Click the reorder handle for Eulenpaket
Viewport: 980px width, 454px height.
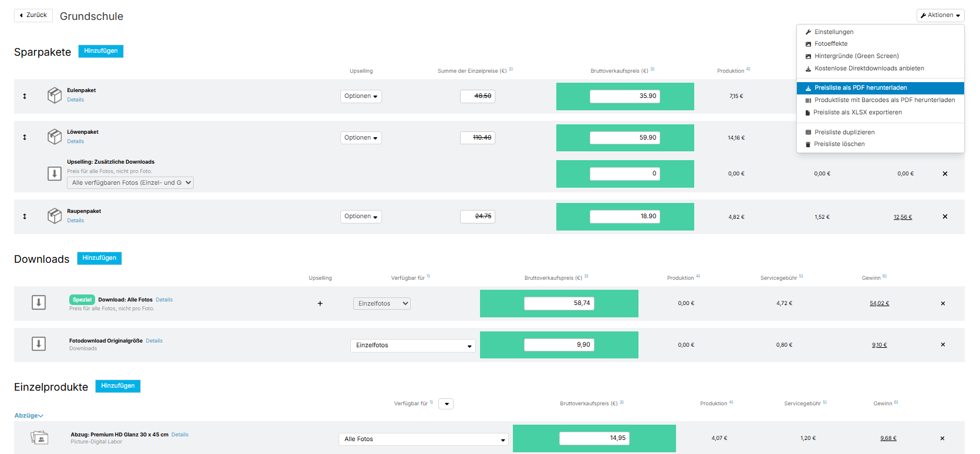click(25, 96)
